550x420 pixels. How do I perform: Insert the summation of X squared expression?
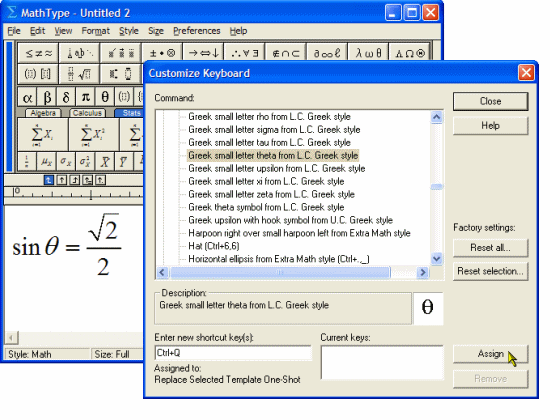(94, 135)
